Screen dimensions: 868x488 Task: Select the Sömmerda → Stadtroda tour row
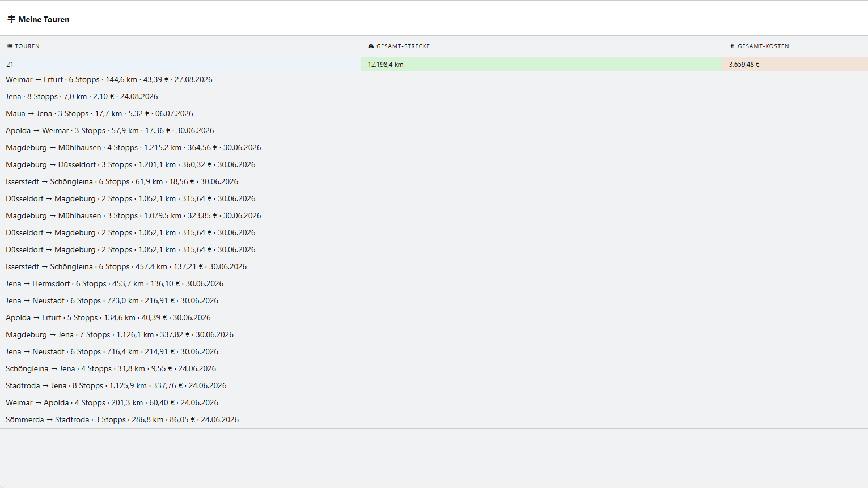tap(434, 420)
